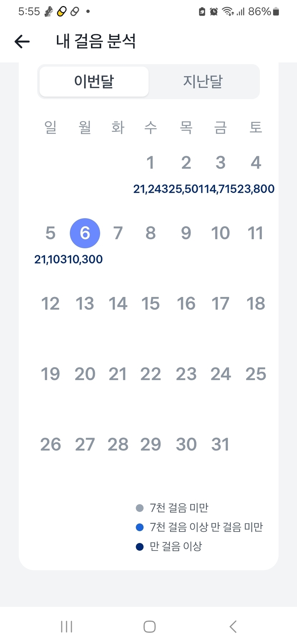297x644 pixels.
Task: Tap the 23,800 step count
Action: pyautogui.click(x=257, y=189)
